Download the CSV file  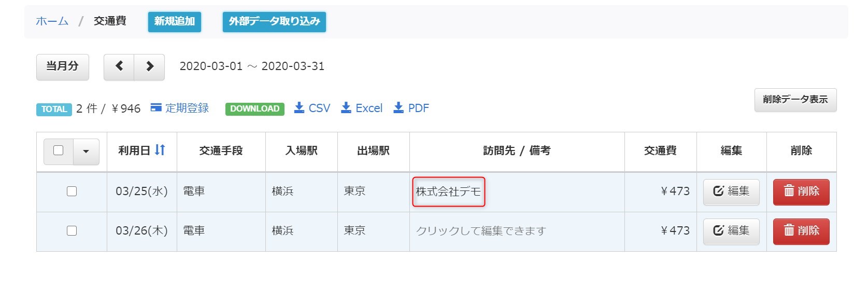pyautogui.click(x=312, y=108)
